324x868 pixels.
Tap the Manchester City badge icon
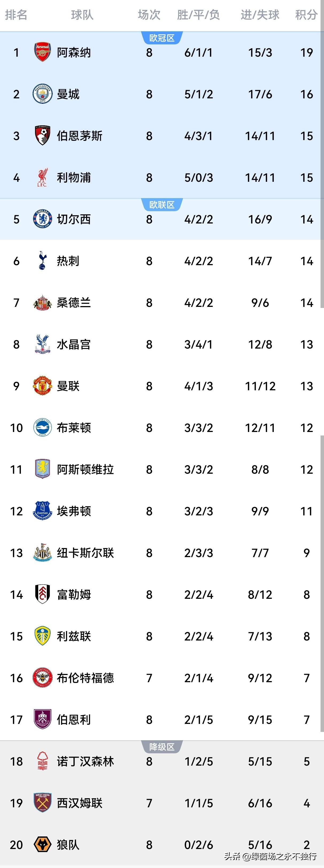43,94
